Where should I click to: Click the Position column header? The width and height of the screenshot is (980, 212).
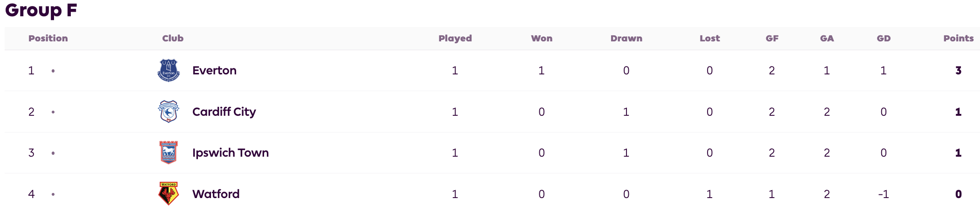[48, 38]
